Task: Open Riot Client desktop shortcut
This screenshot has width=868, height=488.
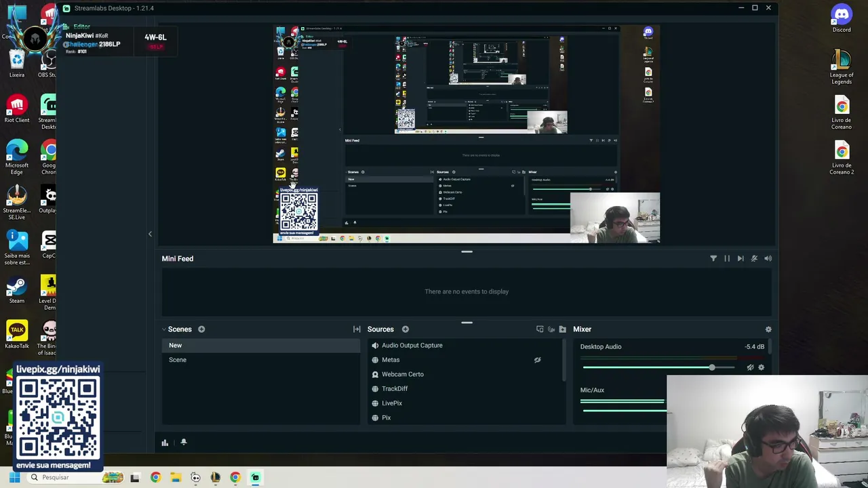Action: pos(17,109)
